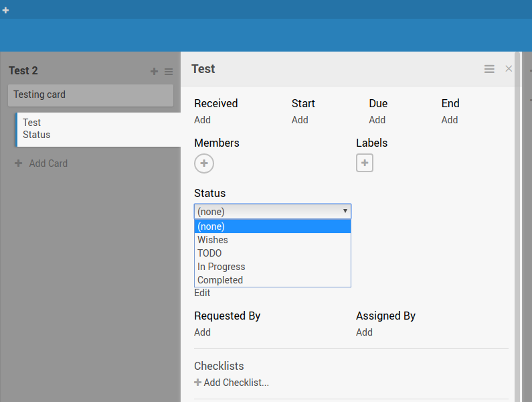Click the Edit link below the dropdown
Viewport: 532px width, 402px height.
tap(202, 293)
